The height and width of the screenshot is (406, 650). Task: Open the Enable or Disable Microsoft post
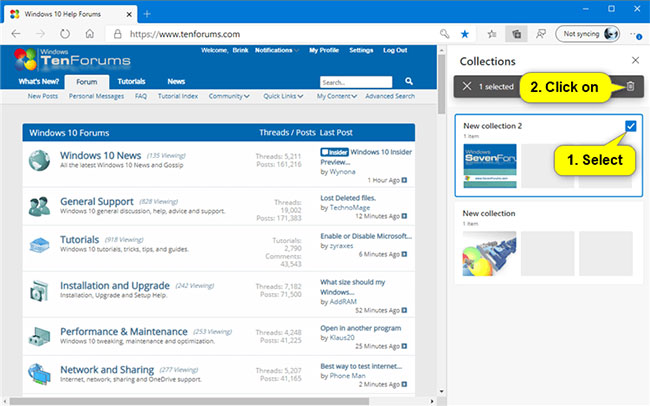tap(366, 236)
